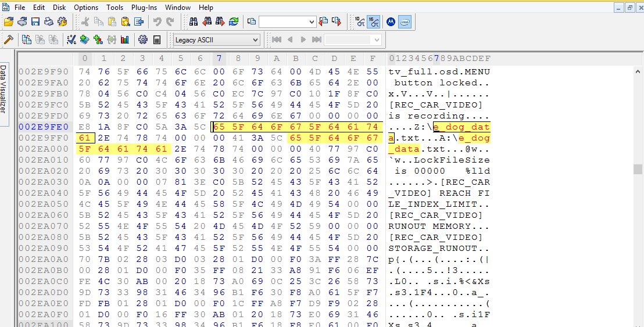The image size is (644, 327).
Task: Open the Disk menu
Action: click(59, 8)
